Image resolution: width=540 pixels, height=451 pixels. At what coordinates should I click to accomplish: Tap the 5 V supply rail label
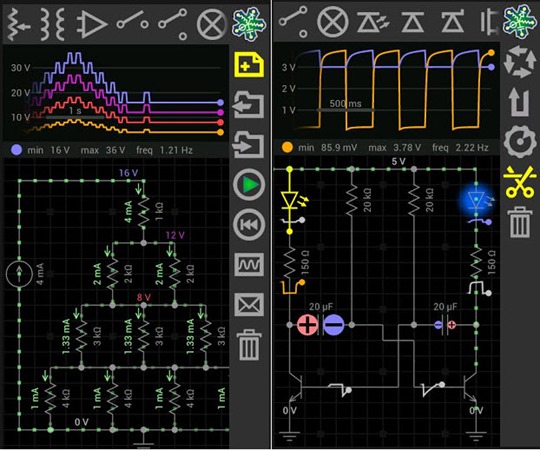(398, 161)
